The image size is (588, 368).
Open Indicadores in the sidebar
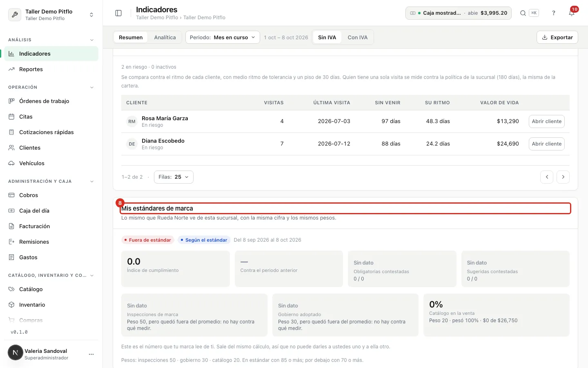(x=51, y=54)
